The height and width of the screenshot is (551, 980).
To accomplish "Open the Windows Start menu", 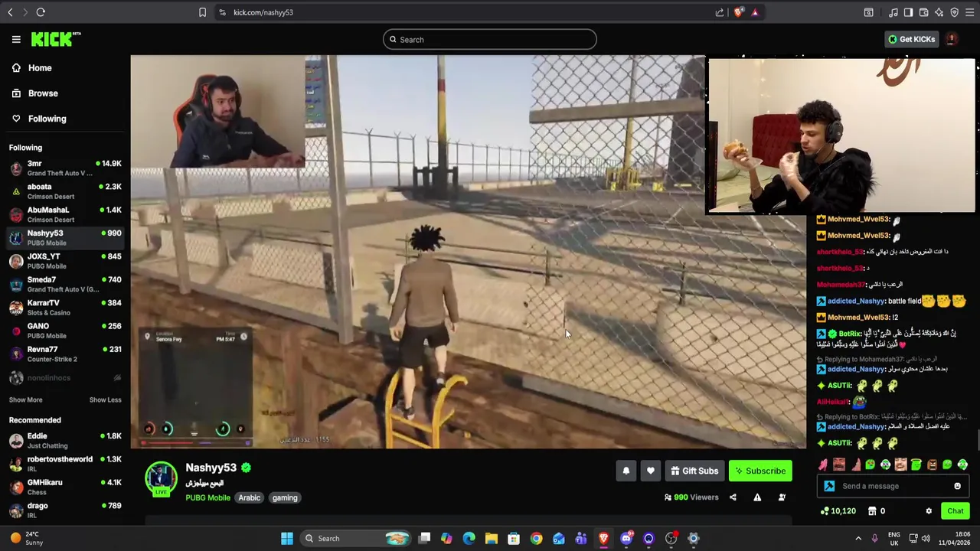I will [x=287, y=539].
